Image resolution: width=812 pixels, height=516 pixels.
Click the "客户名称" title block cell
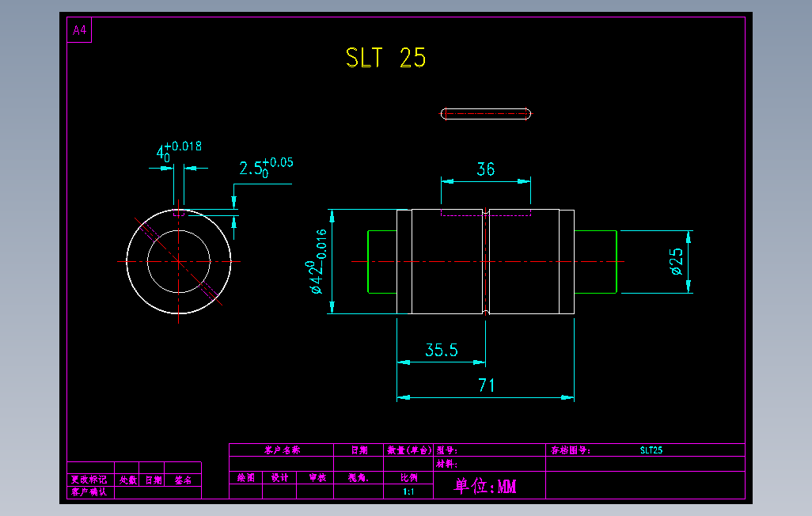[282, 450]
